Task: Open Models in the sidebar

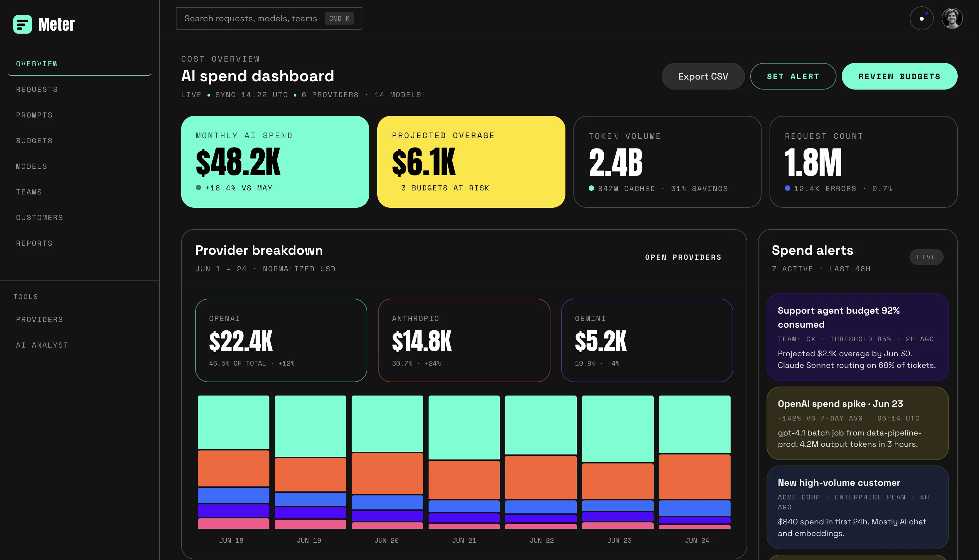Action: pyautogui.click(x=80, y=166)
